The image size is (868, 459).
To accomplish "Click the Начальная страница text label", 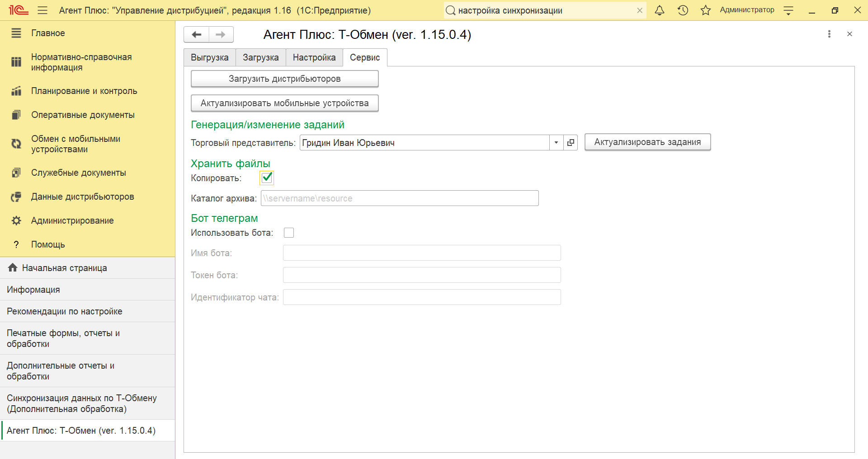I will click(x=65, y=268).
